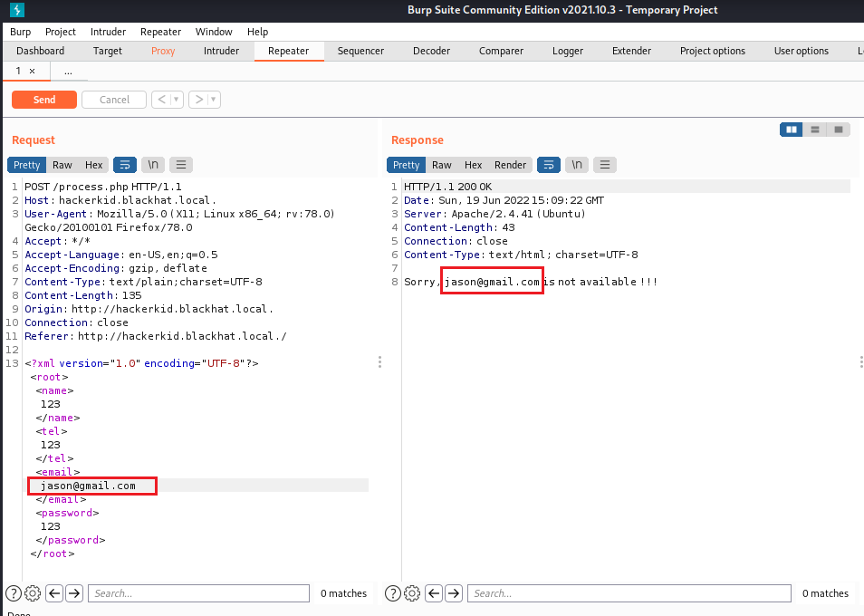The height and width of the screenshot is (616, 864).
Task: Select Hex view in Response panel
Action: pyautogui.click(x=474, y=165)
